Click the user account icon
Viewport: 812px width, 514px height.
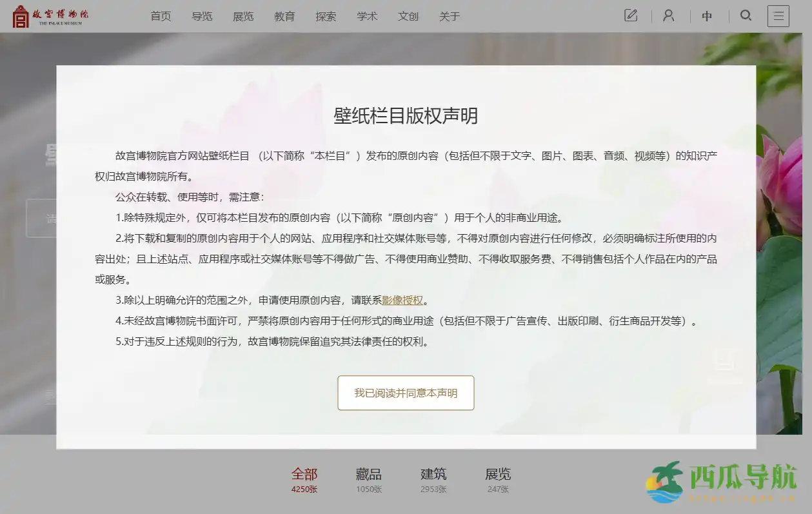click(x=669, y=15)
